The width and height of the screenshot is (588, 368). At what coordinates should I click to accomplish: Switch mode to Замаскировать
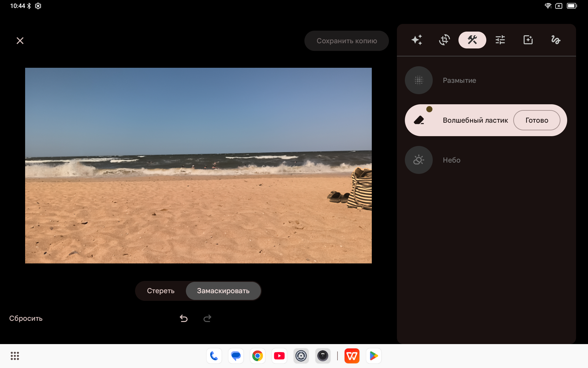[x=223, y=291]
